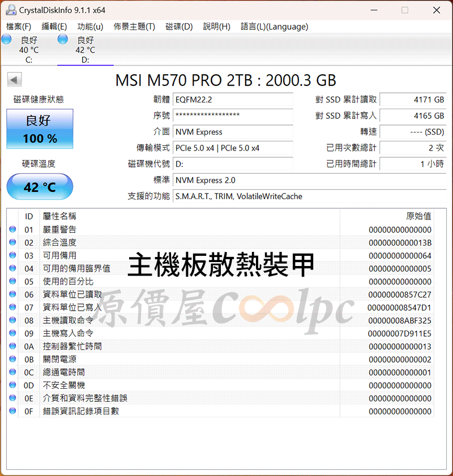Viewport: 453px width, 476px height.
Task: Click the status dot for ID 09 主機寫入命令
Action: point(12,333)
